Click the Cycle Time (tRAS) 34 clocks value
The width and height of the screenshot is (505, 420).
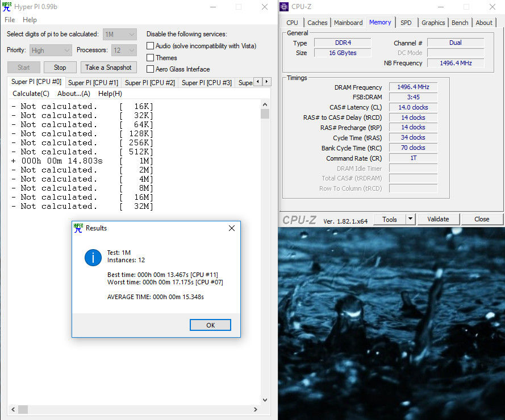413,137
